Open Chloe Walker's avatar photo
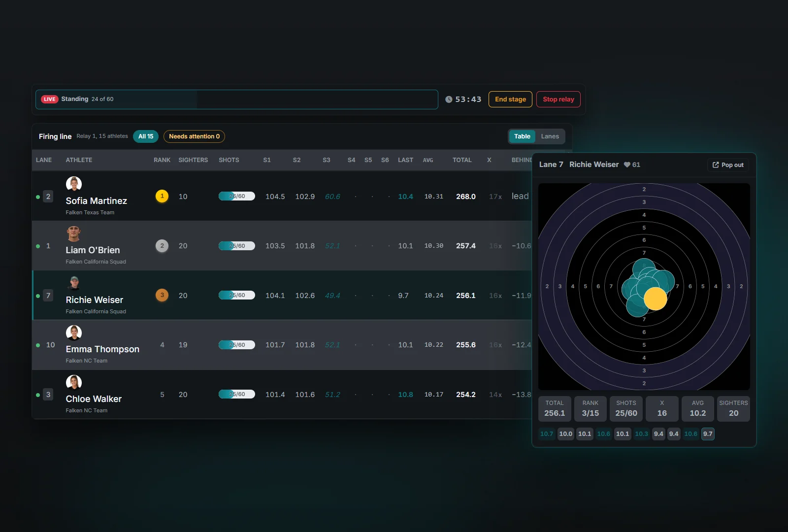 [74, 382]
